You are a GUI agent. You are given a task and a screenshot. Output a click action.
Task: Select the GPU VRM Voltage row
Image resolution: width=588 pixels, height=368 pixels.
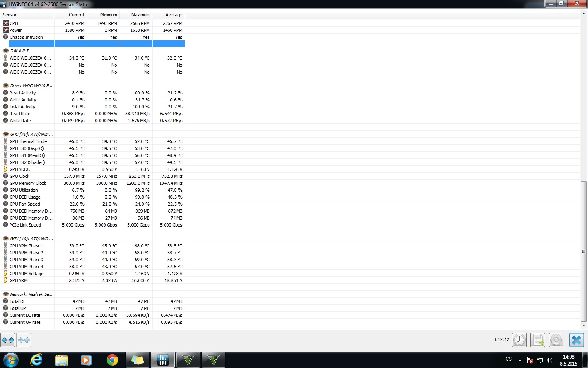pyautogui.click(x=93, y=274)
